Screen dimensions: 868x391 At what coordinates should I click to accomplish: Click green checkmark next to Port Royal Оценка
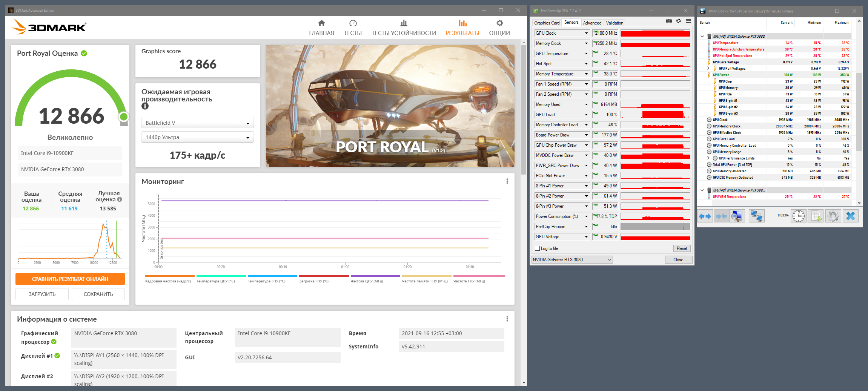click(x=84, y=53)
